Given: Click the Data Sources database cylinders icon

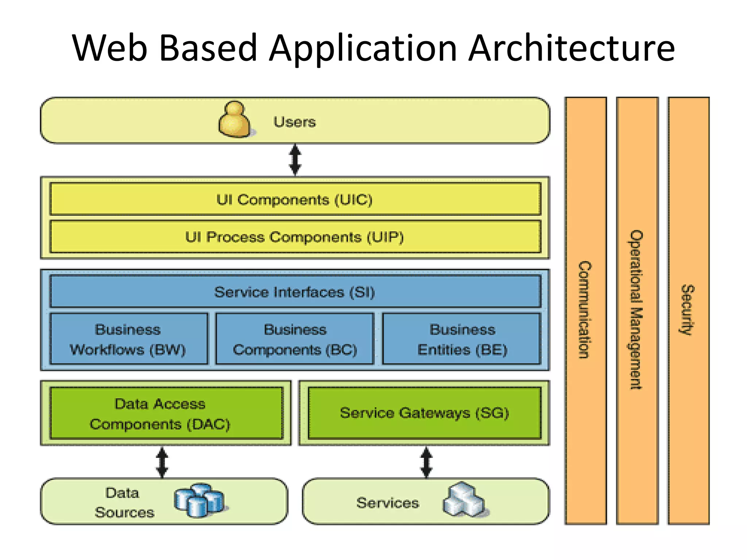Looking at the screenshot, I should point(200,500).
